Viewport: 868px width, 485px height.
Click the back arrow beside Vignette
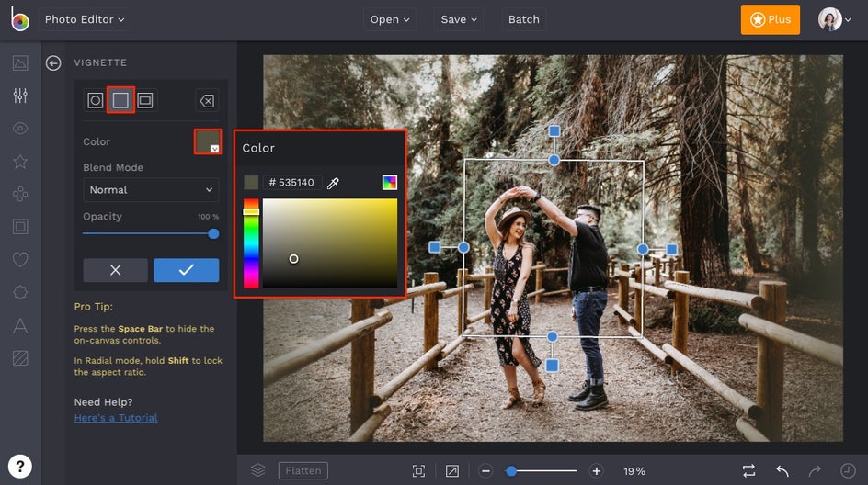(53, 62)
